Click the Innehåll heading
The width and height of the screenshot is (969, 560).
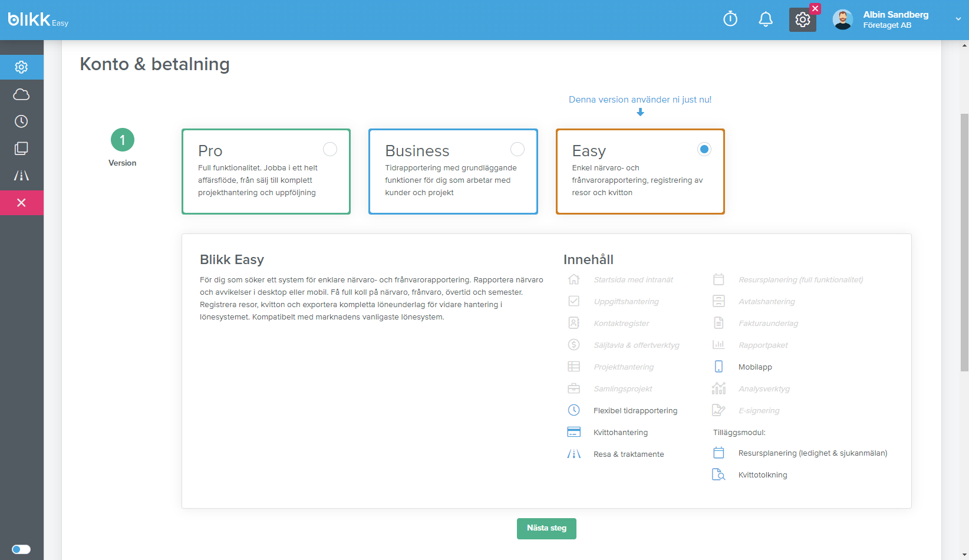(x=588, y=259)
